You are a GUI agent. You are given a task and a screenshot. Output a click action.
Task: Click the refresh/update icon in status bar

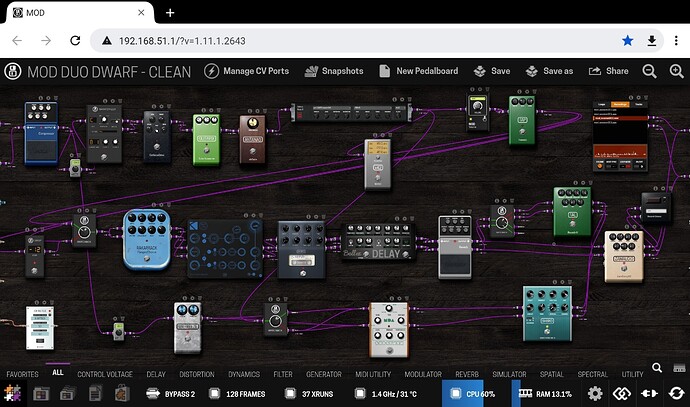click(677, 393)
